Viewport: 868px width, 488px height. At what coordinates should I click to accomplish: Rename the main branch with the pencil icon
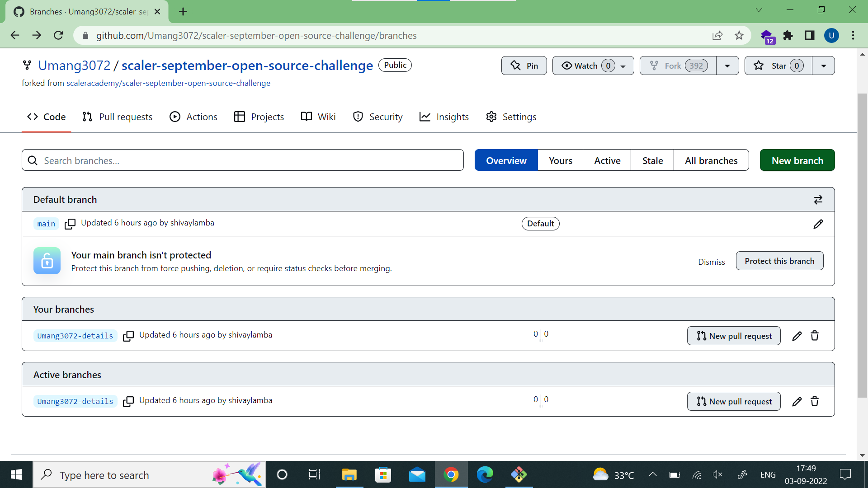pyautogui.click(x=818, y=224)
